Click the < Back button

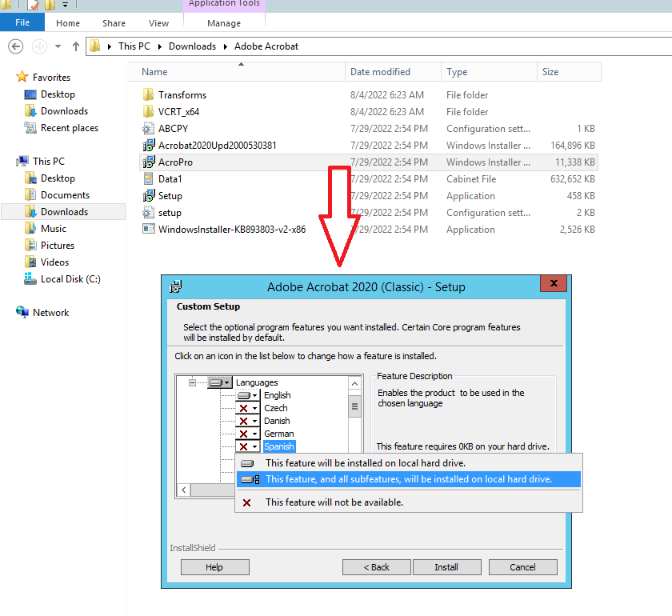[x=376, y=567]
